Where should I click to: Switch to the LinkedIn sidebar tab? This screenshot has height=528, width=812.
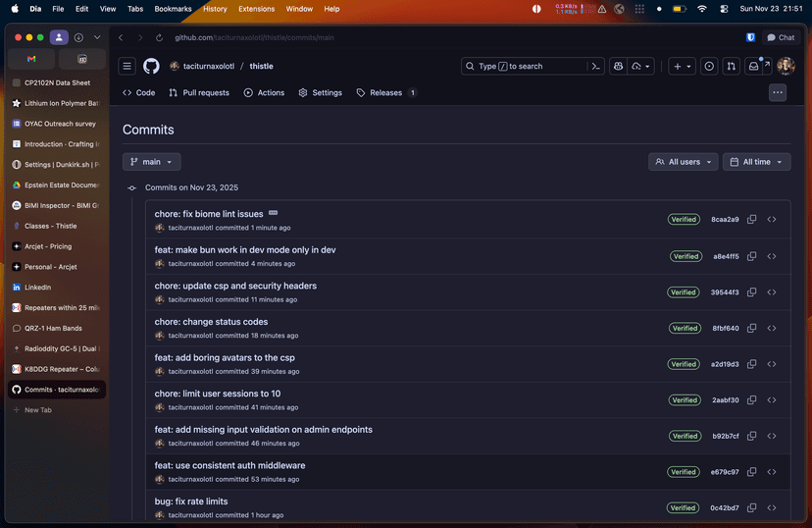coord(37,288)
